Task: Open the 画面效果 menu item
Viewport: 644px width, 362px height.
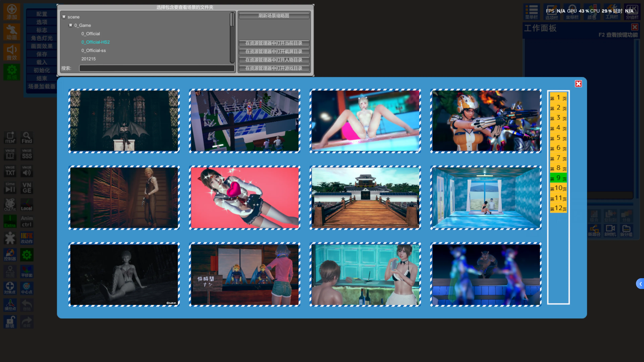Action: tap(41, 46)
